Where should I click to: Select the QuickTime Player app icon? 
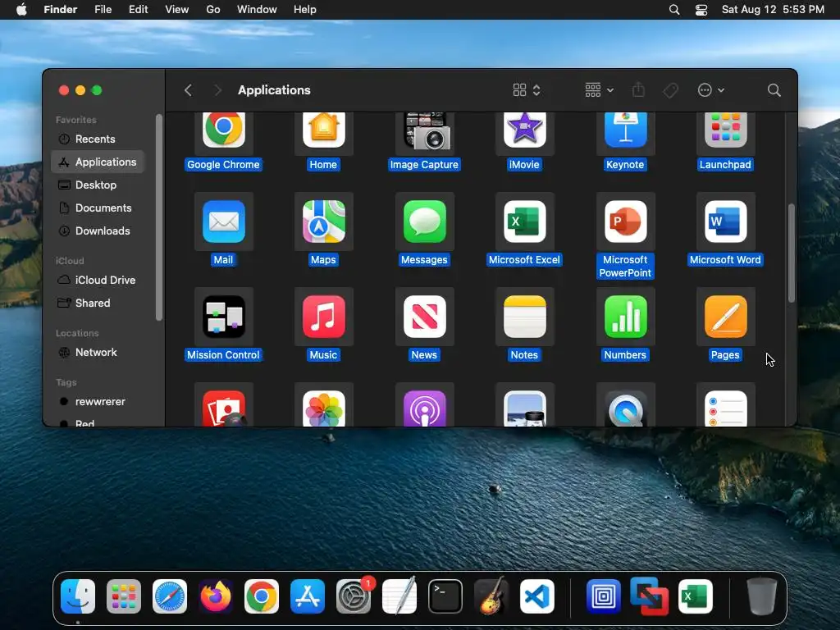click(625, 409)
